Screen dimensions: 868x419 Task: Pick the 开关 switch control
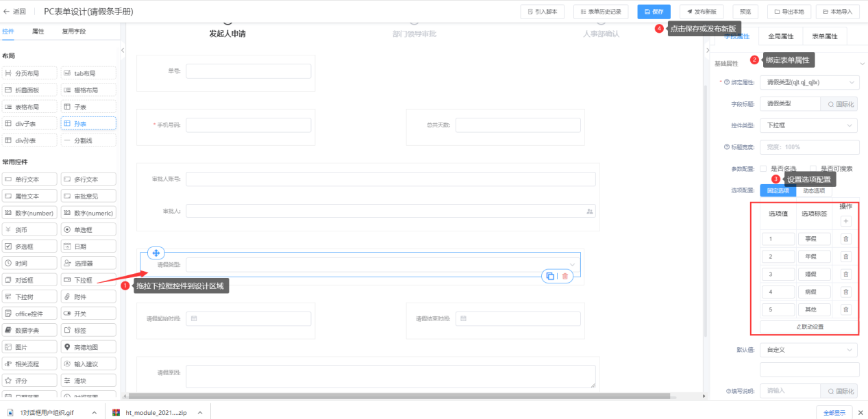(88, 314)
